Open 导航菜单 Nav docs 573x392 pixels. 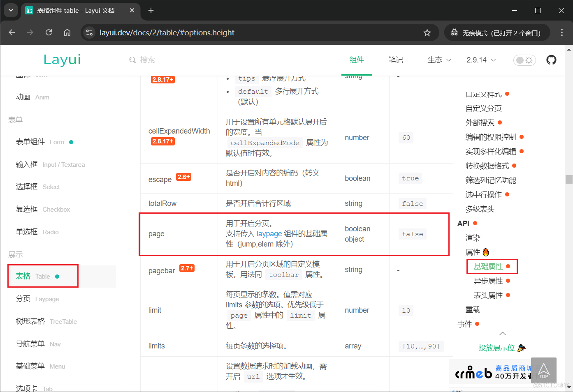coord(38,344)
